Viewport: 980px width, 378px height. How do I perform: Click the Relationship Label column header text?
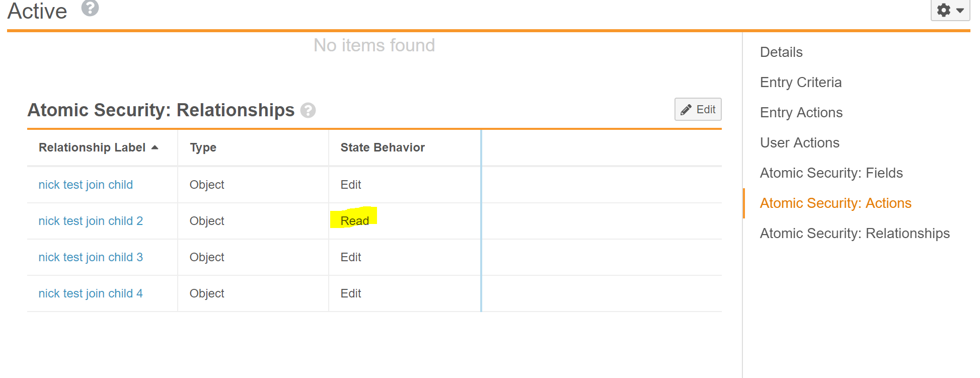[x=92, y=147]
